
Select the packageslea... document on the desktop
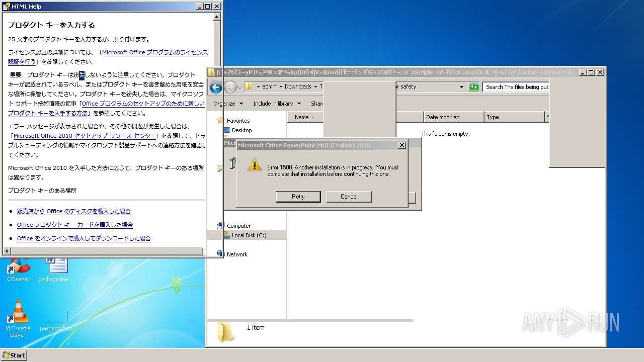pos(56,269)
